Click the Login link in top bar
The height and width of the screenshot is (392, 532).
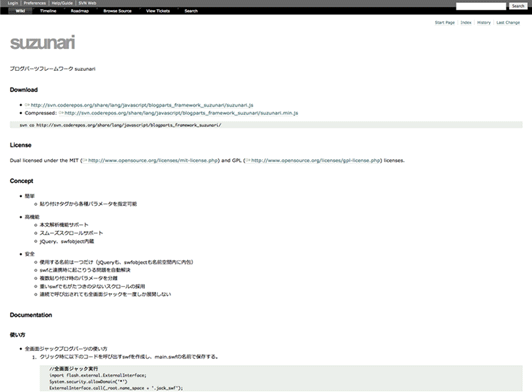13,3
